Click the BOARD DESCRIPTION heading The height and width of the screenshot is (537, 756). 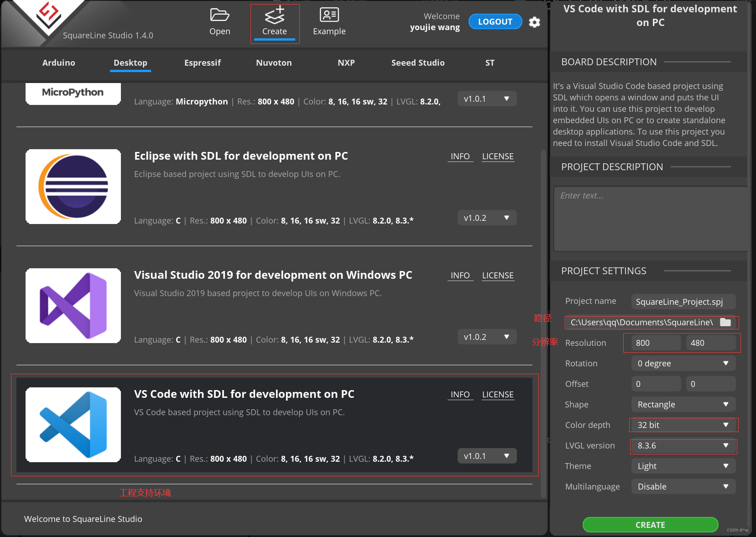click(609, 62)
